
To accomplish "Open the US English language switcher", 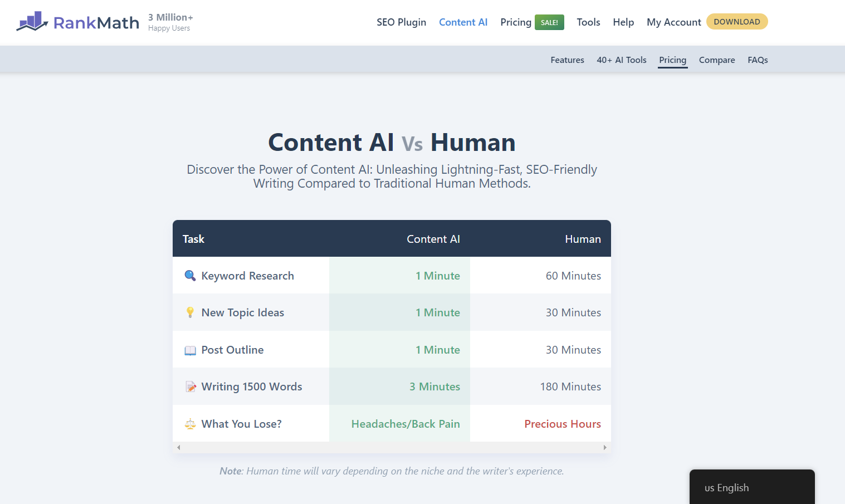I will tap(752, 487).
